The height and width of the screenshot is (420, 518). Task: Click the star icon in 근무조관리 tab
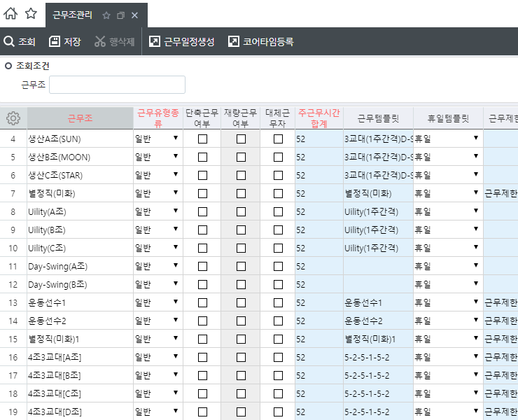(106, 15)
